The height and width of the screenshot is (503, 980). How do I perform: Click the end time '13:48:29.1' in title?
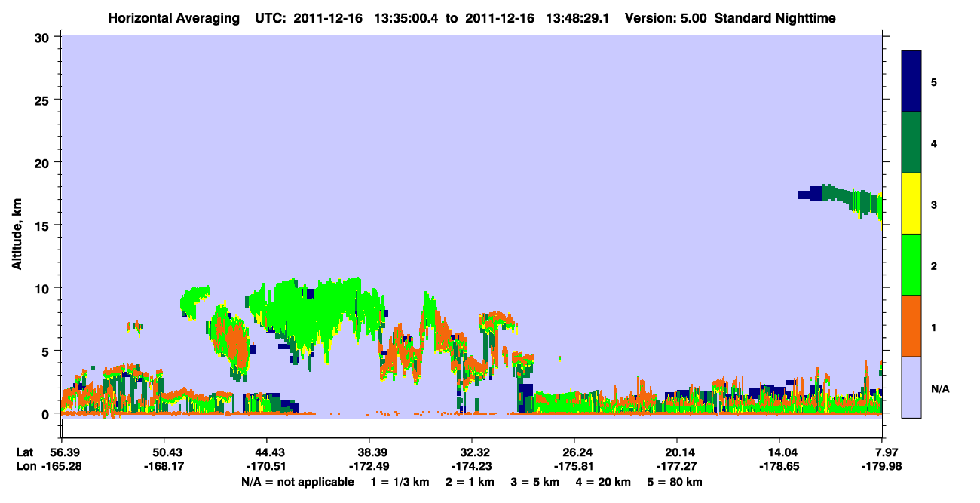click(579, 17)
